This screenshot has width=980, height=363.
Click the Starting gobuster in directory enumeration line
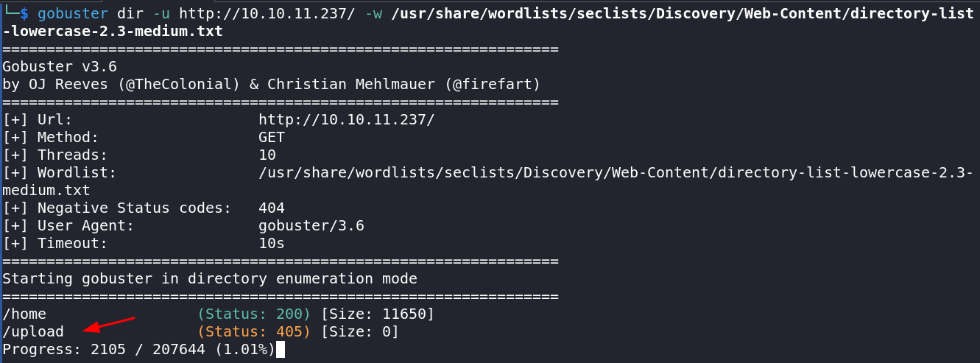pyautogui.click(x=210, y=279)
